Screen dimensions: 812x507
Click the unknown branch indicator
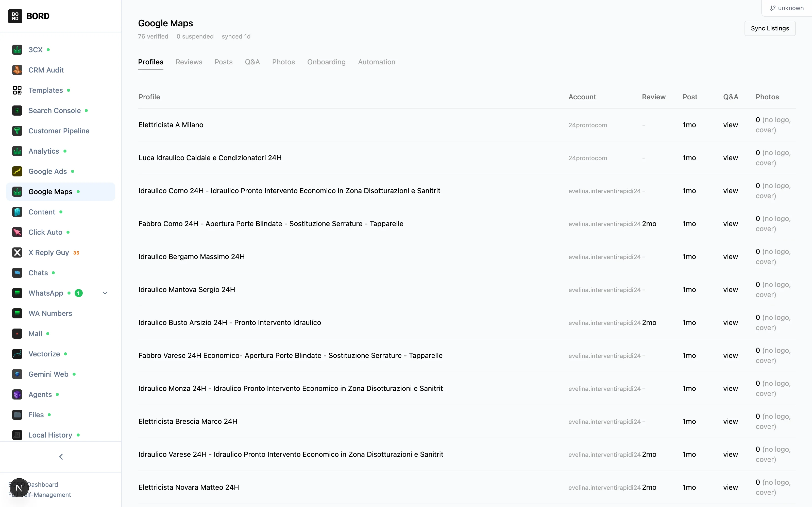[x=787, y=8]
